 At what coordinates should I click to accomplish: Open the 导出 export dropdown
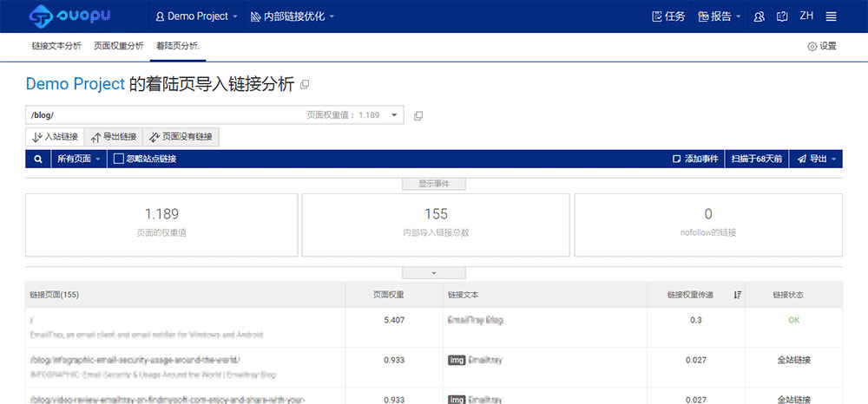click(816, 160)
